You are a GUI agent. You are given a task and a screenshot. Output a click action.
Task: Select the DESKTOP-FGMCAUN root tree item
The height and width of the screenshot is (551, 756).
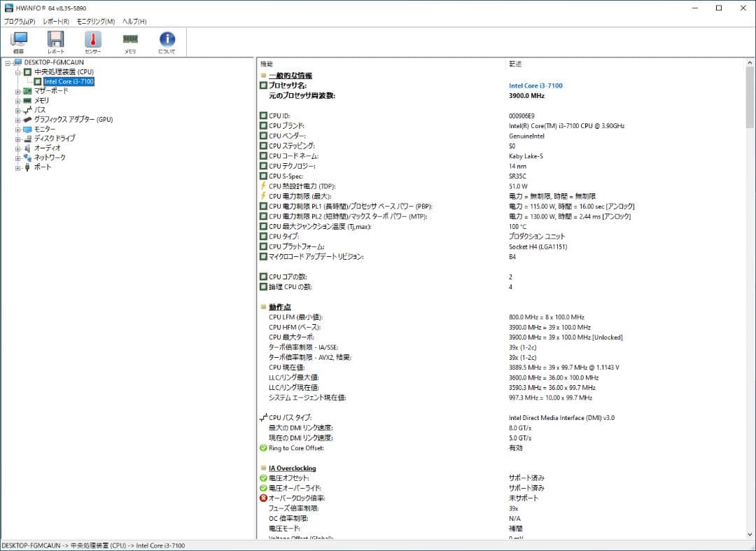(x=54, y=62)
